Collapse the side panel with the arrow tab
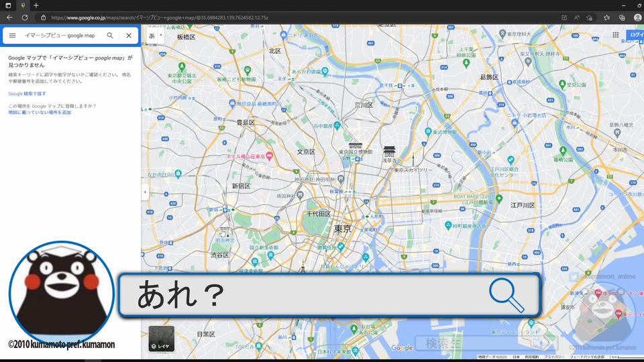Screen dimensions: 644x362 (x=145, y=192)
